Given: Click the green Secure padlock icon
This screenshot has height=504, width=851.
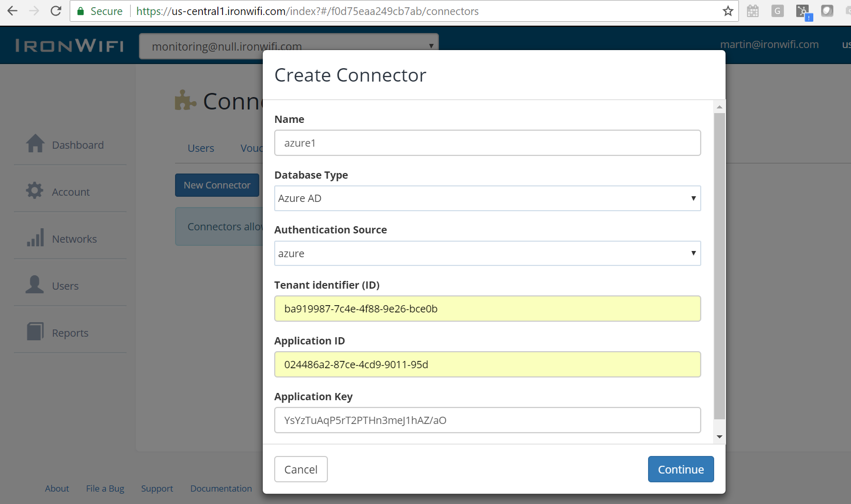Looking at the screenshot, I should coord(81,11).
